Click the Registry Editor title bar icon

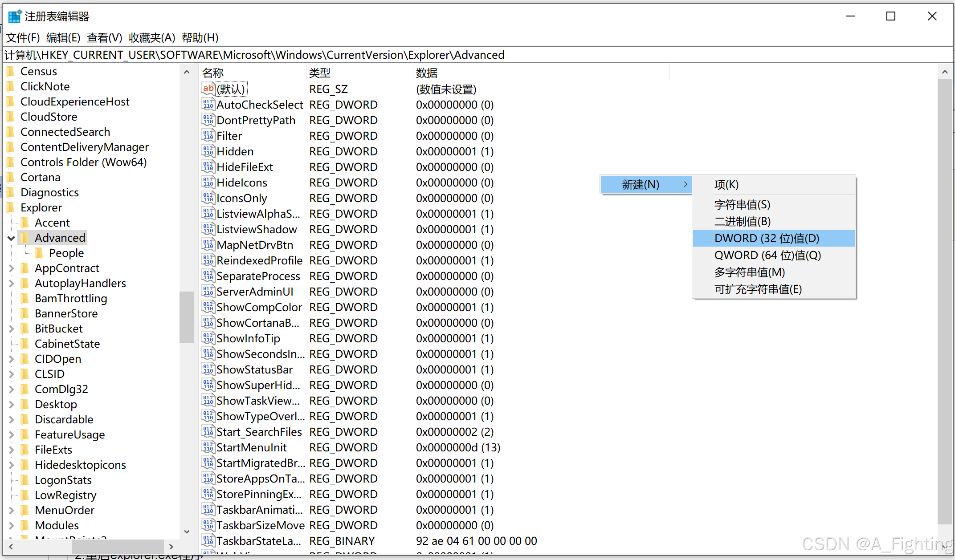(15, 16)
